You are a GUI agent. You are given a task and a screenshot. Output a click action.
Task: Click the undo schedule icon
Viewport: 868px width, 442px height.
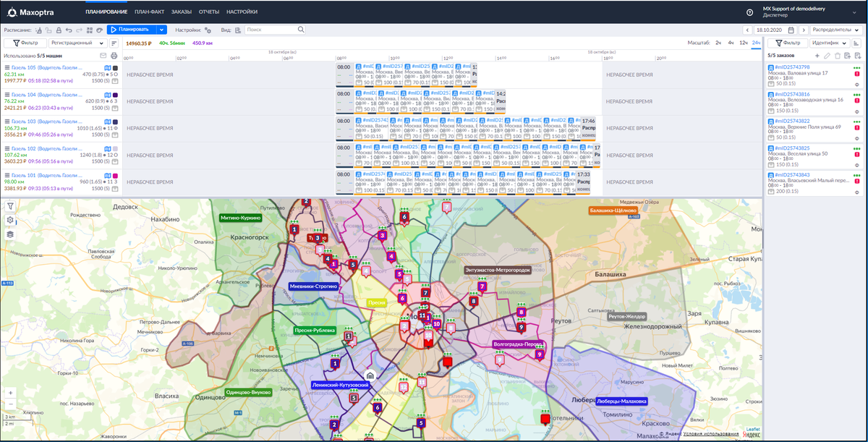click(69, 30)
